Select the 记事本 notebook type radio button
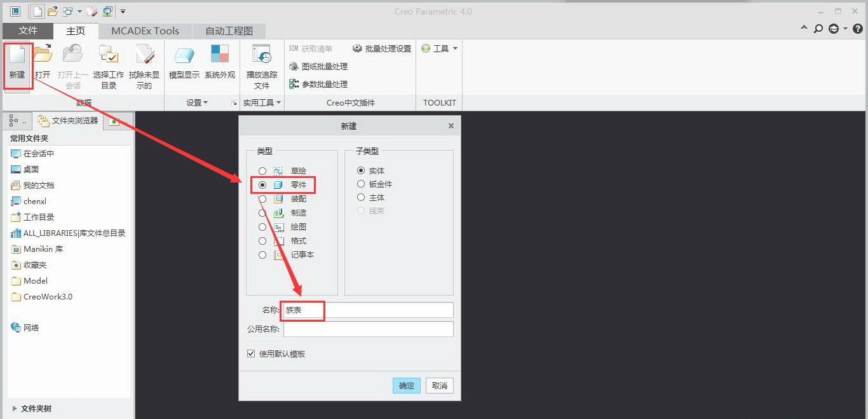 pyautogui.click(x=262, y=255)
